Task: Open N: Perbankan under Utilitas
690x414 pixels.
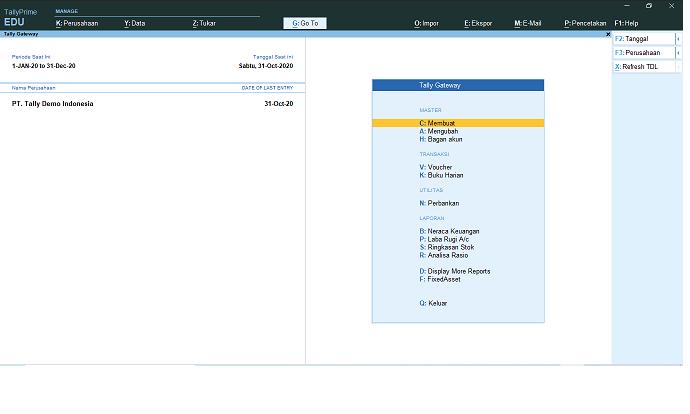Action: (441, 203)
